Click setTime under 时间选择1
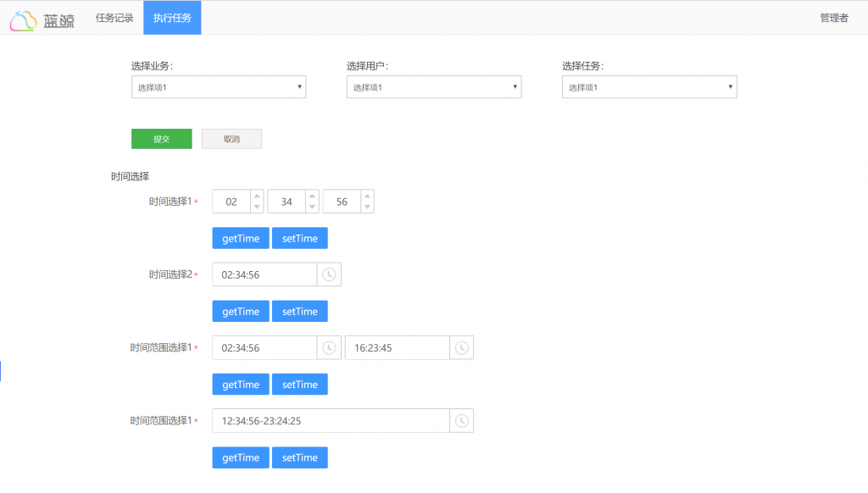 (x=300, y=239)
